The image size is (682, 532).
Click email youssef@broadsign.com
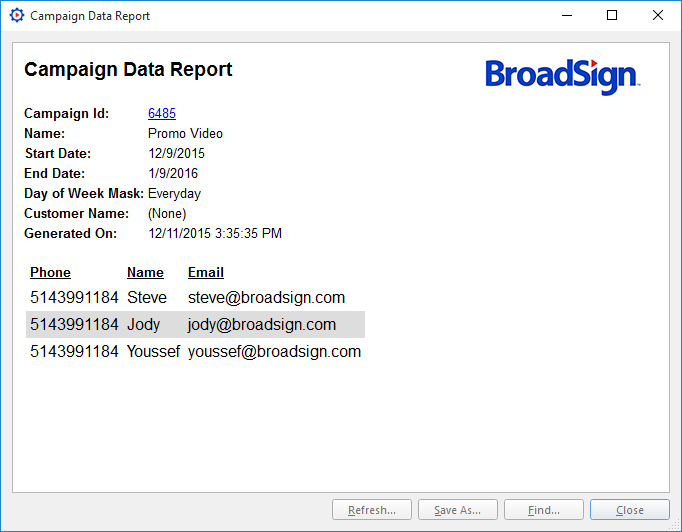(x=274, y=351)
